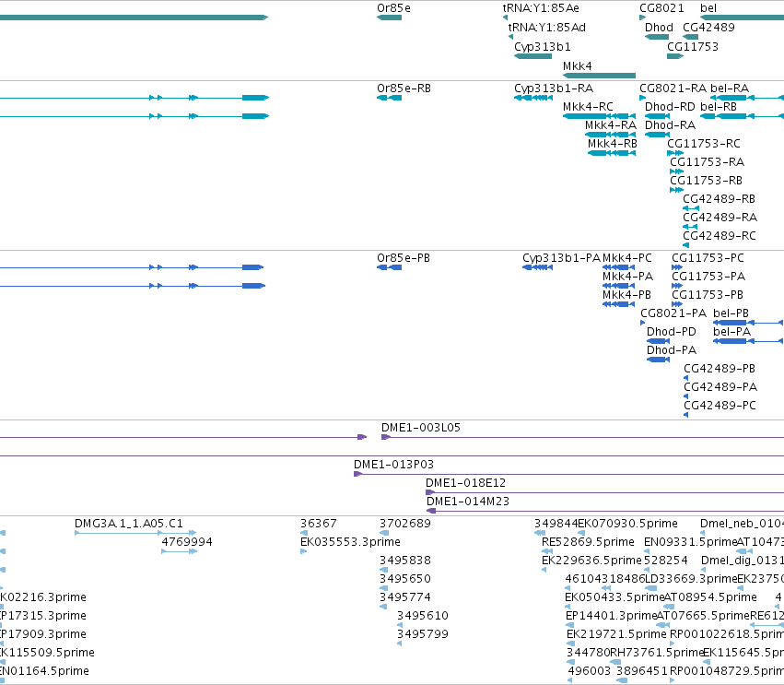Click the 3495774 feature label
The width and height of the screenshot is (784, 685).
click(404, 598)
